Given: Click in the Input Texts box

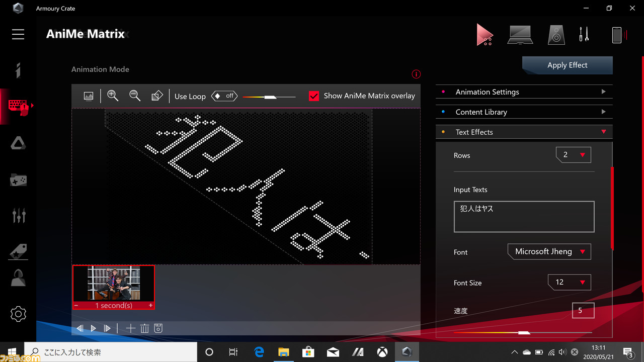Looking at the screenshot, I should pyautogui.click(x=524, y=217).
